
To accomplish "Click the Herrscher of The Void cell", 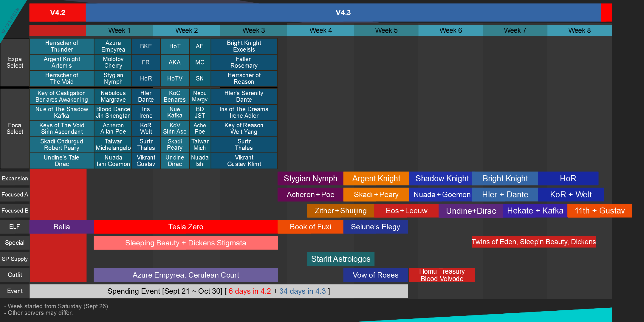I will click(62, 78).
